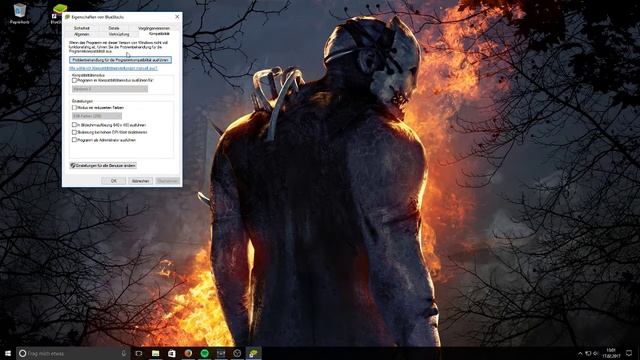640x360 pixels.
Task: Open the Action Center notifications icon
Action: click(629, 353)
